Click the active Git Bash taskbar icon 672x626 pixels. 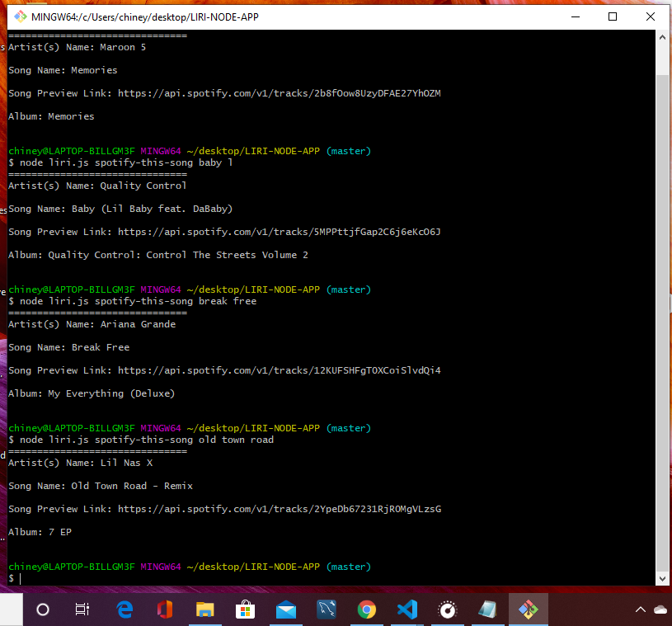529,610
